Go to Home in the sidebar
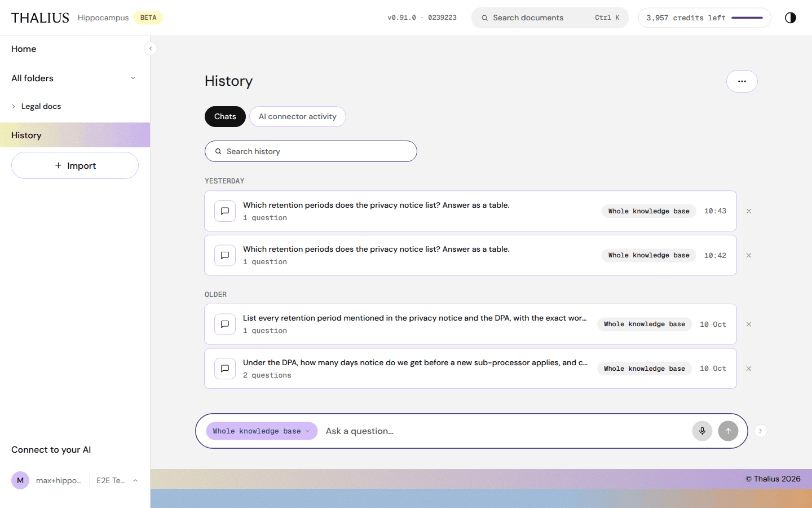 (24, 49)
